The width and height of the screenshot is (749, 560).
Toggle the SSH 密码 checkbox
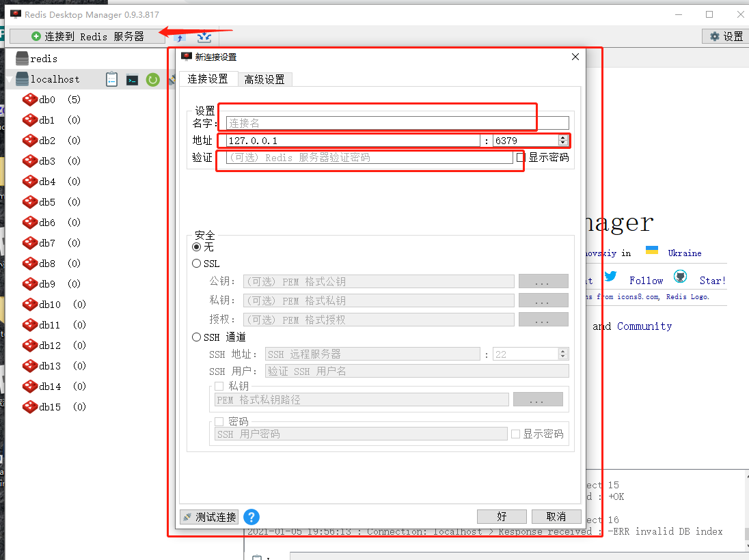(219, 421)
